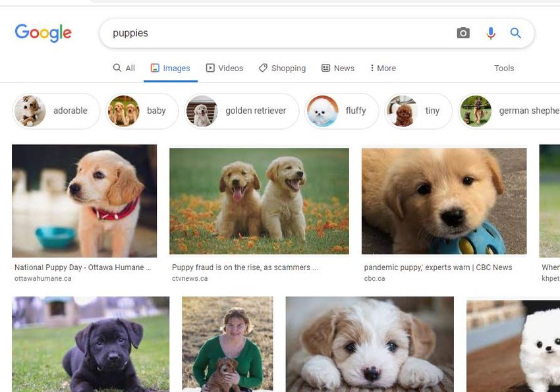Image resolution: width=560 pixels, height=392 pixels.
Task: Filter by the golden retriever chip
Action: 241,111
